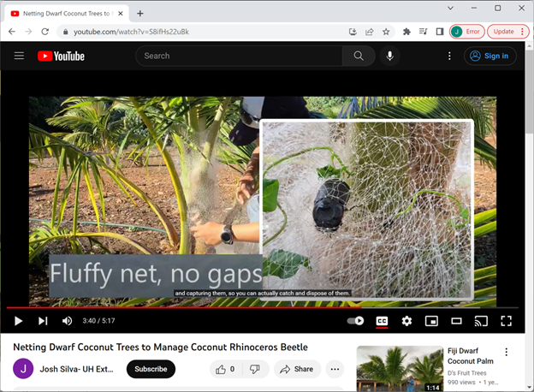Share the coconut netting video
This screenshot has width=534, height=392.
coord(297,369)
